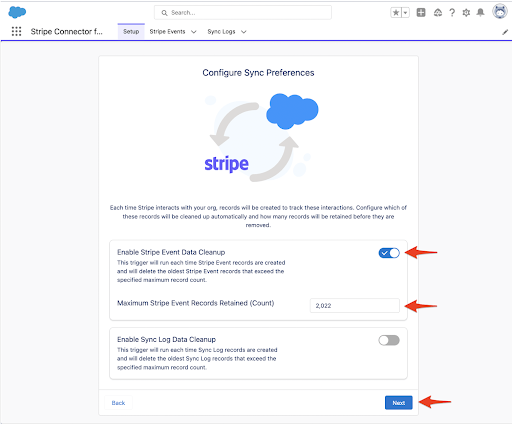
Task: Click the Next button
Action: 399,403
